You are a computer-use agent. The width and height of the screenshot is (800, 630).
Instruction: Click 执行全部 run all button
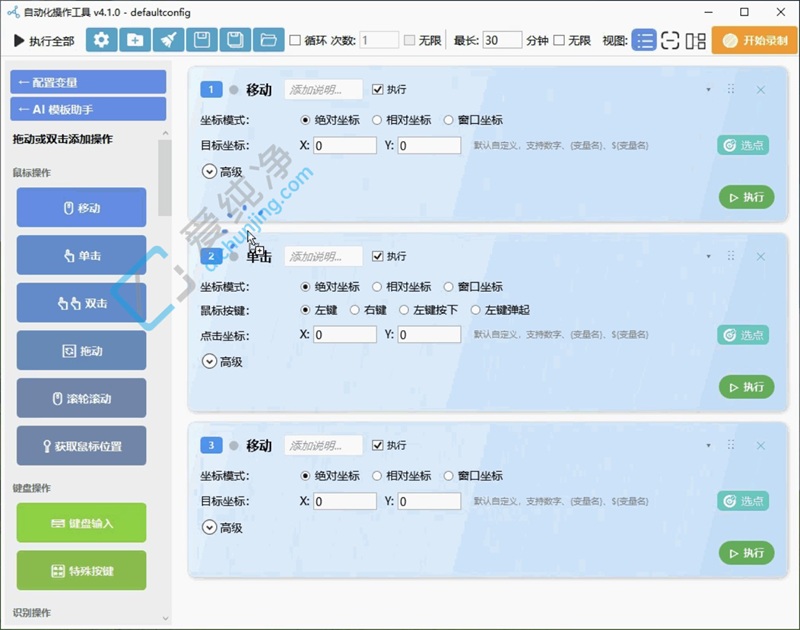point(44,41)
